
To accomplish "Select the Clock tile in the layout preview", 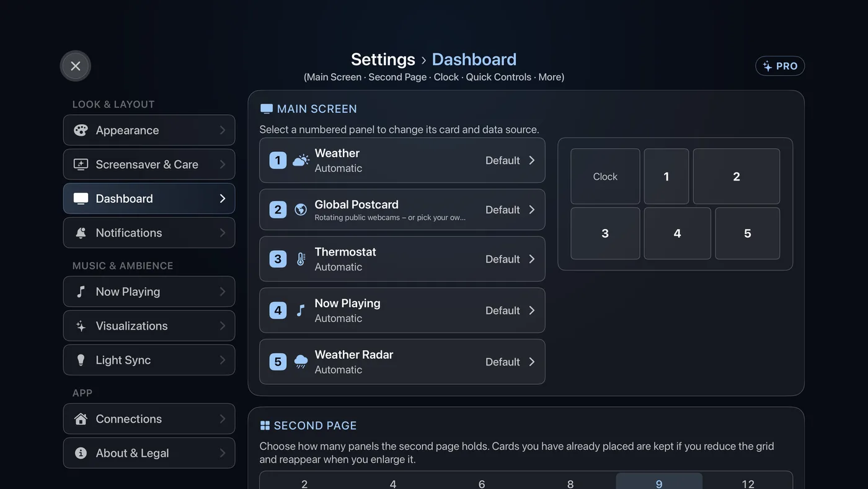I will (x=605, y=176).
